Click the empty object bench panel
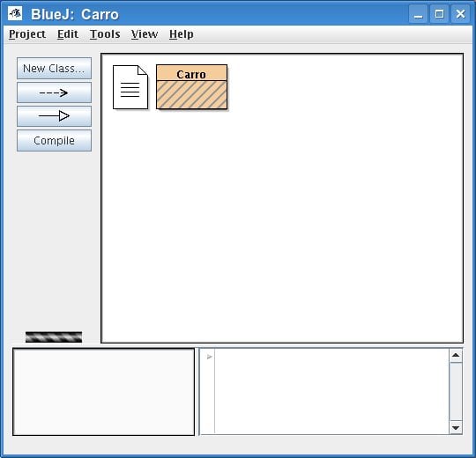Viewport: 476px width, 458px height. [x=103, y=392]
